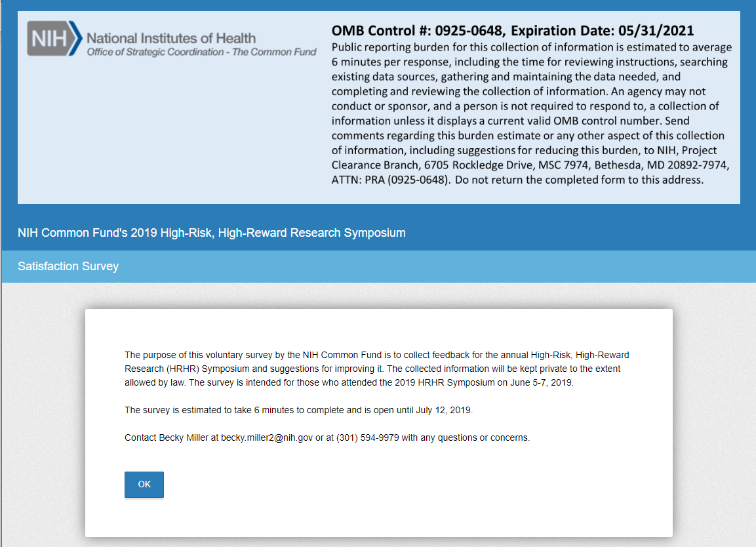This screenshot has height=547, width=756.
Task: Click the Satisfaction Survey heading
Action: pos(68,266)
